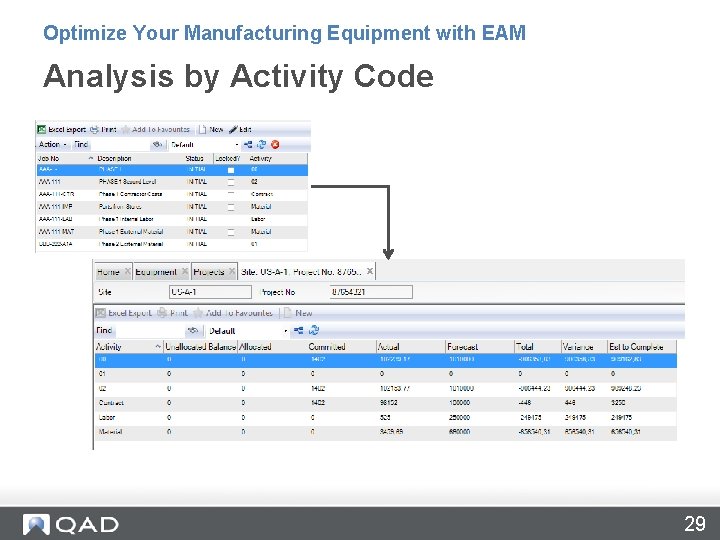The width and height of the screenshot is (720, 540).
Task: Click Excel Export icon in job list toolbar
Action: coord(41,129)
